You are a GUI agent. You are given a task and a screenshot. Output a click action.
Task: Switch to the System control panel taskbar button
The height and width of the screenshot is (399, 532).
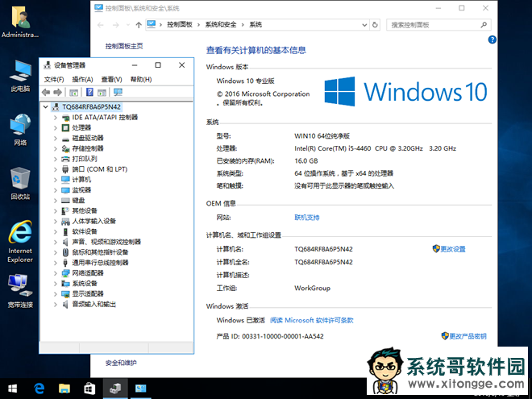pos(140,389)
